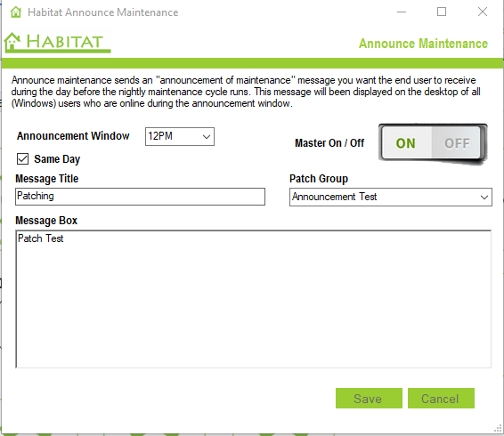Screen dimensions: 504x436
Task: Expand the Patch Group dropdown
Action: coord(391,197)
